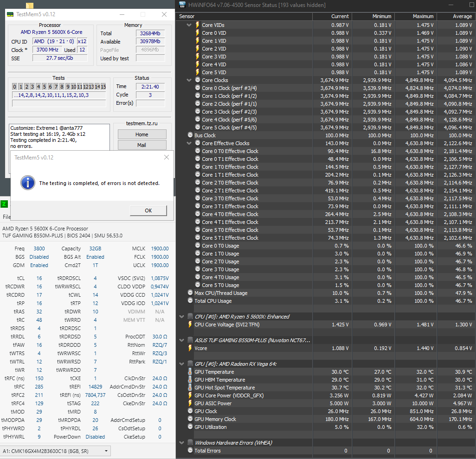This screenshot has height=459, width=476.
Task: Collapse the ASUS TUF GAMING B550M-PLUS section
Action: click(x=182, y=340)
